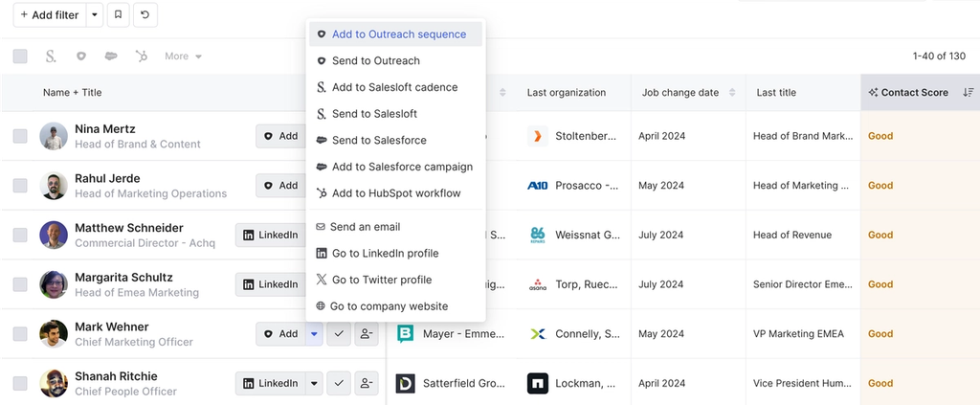
Task: Select Add to Salesloft cadence
Action: (x=395, y=87)
